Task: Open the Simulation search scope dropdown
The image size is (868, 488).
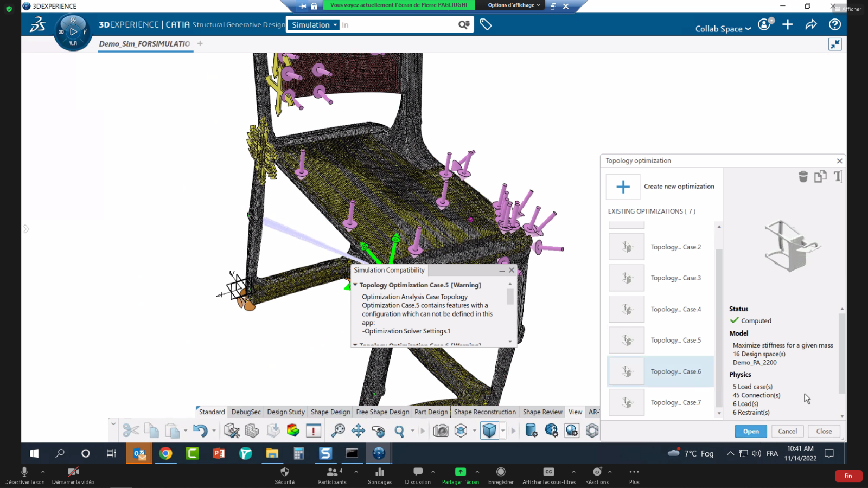Action: [315, 25]
